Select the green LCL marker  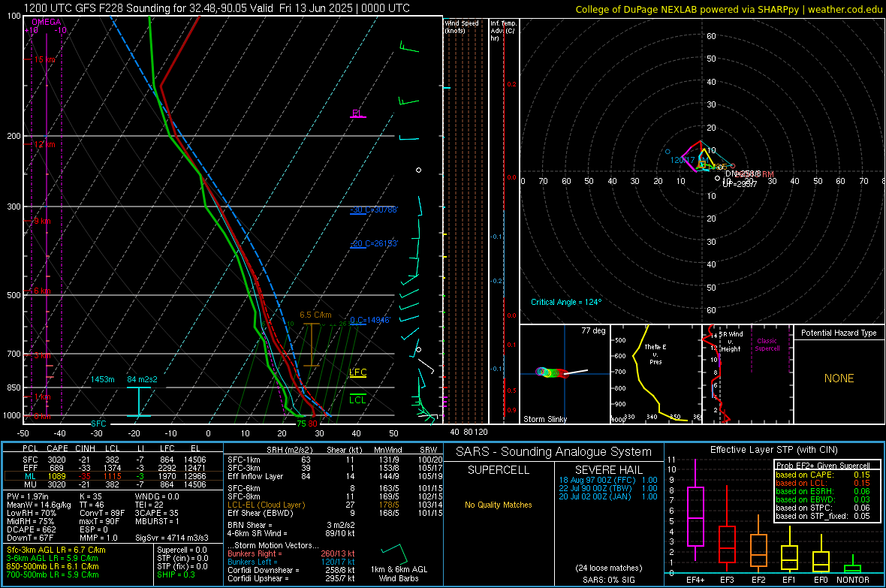coord(357,400)
